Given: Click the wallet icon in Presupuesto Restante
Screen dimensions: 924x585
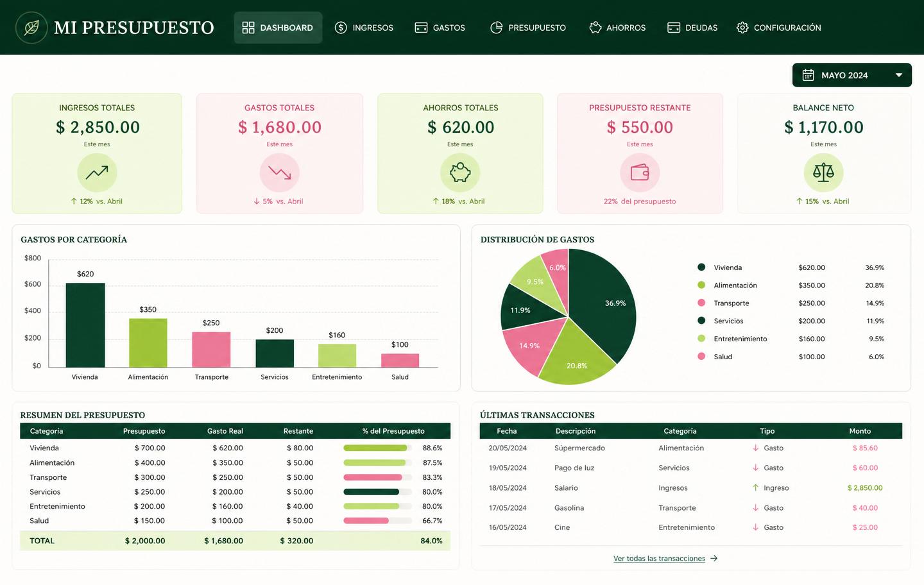Looking at the screenshot, I should coord(640,173).
